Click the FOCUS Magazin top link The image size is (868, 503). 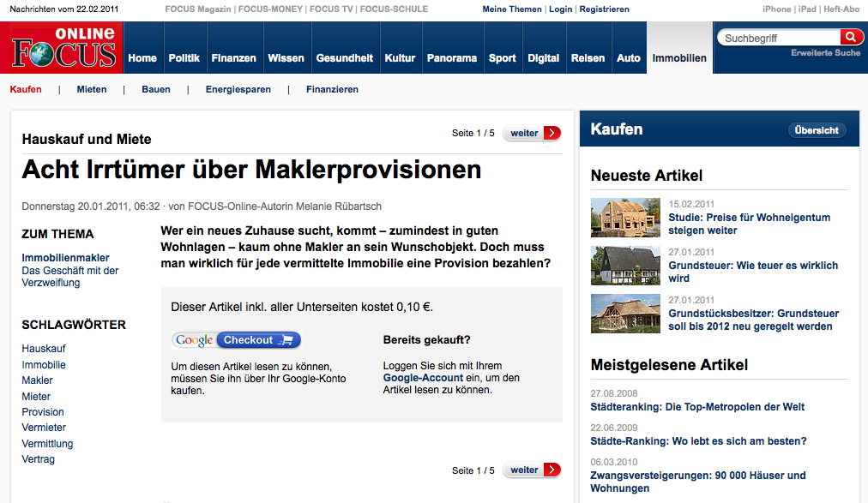pyautogui.click(x=197, y=9)
